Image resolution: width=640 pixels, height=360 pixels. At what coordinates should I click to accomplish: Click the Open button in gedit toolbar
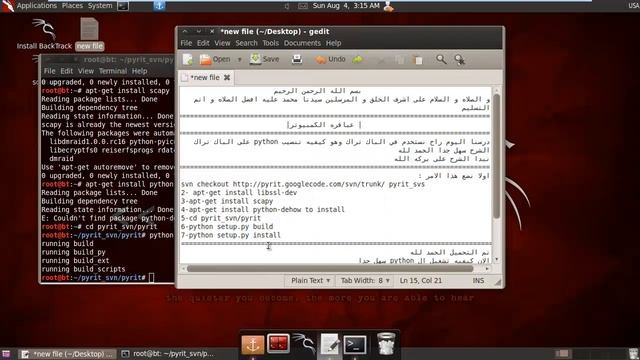(x=215, y=60)
